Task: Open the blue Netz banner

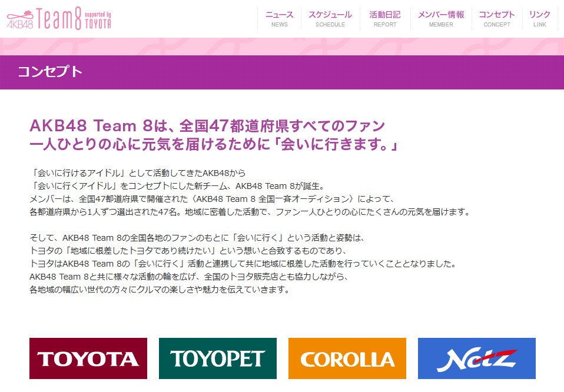Action: click(477, 358)
